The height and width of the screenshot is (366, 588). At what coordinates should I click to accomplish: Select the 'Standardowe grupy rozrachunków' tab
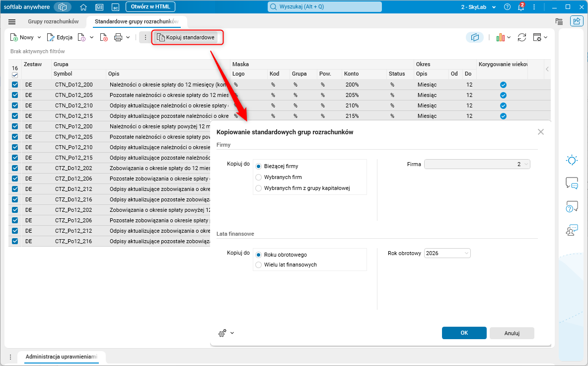click(137, 21)
